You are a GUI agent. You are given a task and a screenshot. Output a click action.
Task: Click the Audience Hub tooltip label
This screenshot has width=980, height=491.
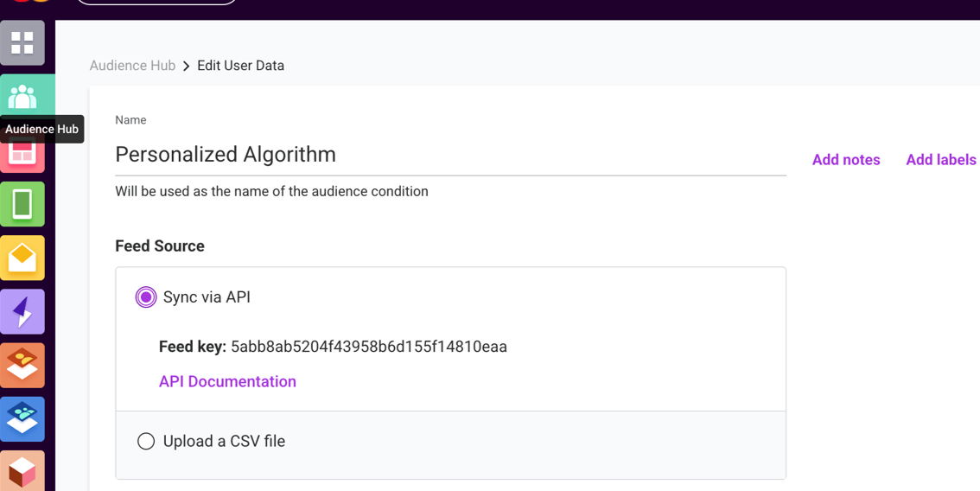(x=41, y=130)
